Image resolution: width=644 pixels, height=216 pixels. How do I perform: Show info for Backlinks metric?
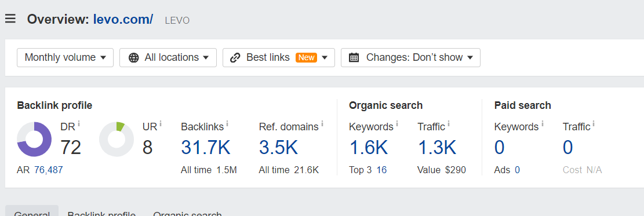click(x=227, y=122)
